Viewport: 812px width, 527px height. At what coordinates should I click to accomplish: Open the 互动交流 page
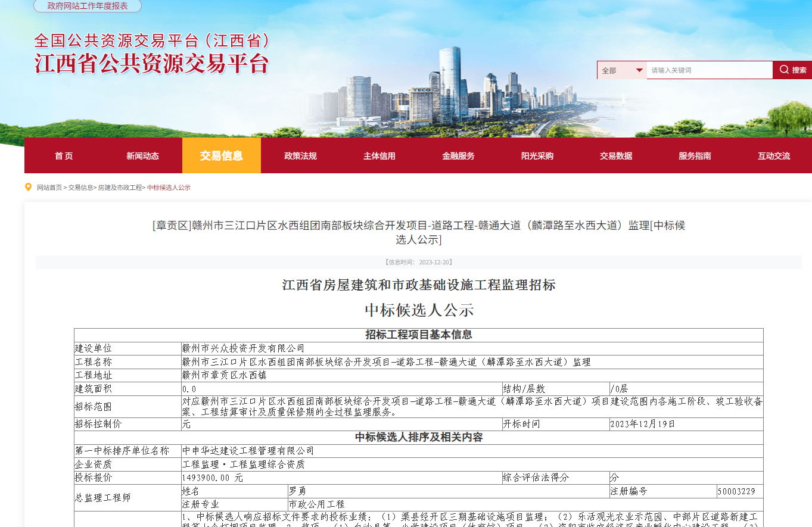[x=773, y=155]
